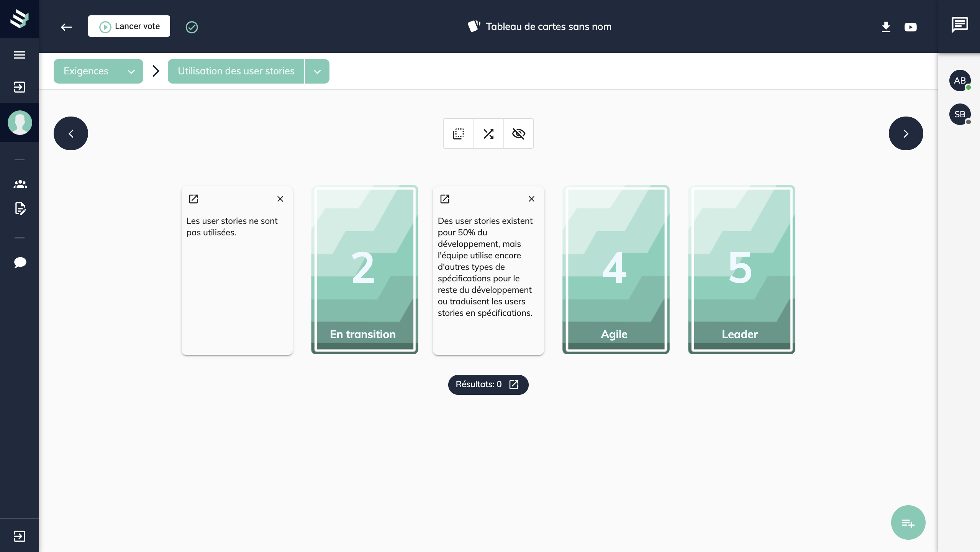Open the chat bubble sidebar icon
Viewport: 980px width, 552px height.
click(20, 263)
